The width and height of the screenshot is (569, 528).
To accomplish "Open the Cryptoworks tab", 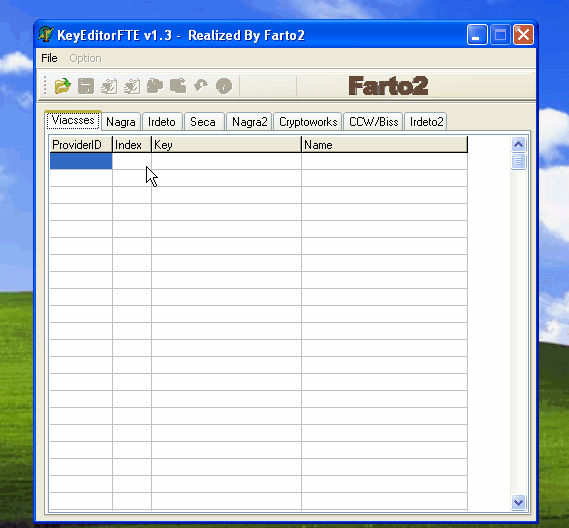I will (308, 122).
